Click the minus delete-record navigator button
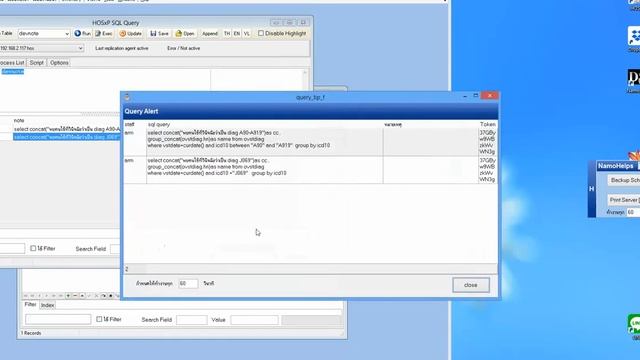The width and height of the screenshot is (640, 360). [75, 296]
